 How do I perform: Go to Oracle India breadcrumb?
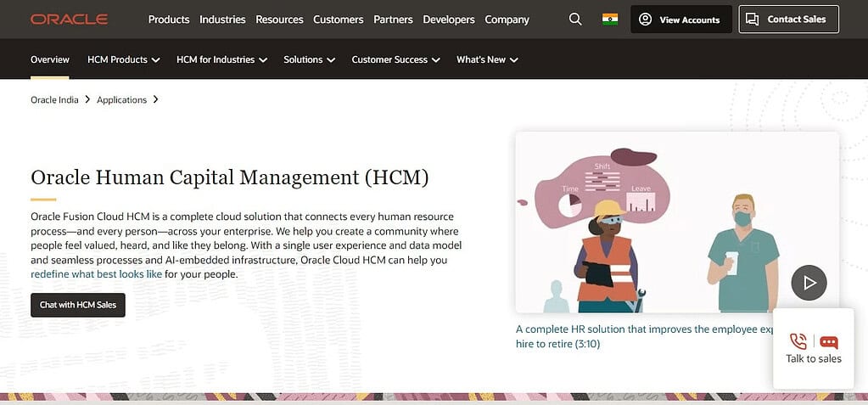(x=54, y=99)
